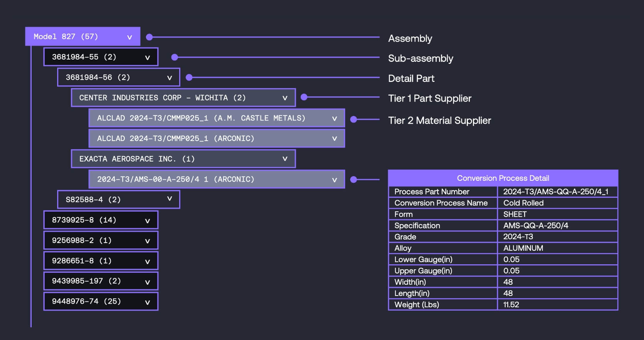Expand 9286651-8 (1) chevron
Image resolution: width=644 pixels, height=340 pixels.
pos(147,262)
